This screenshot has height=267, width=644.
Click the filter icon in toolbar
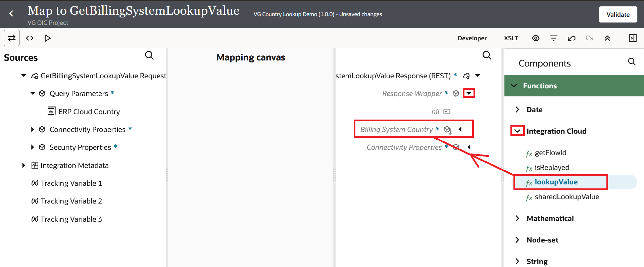click(553, 38)
